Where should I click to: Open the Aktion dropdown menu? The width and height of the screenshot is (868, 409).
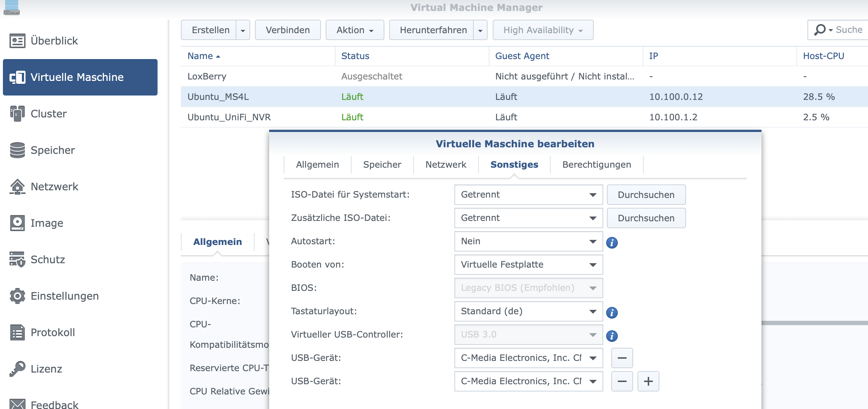click(x=355, y=30)
